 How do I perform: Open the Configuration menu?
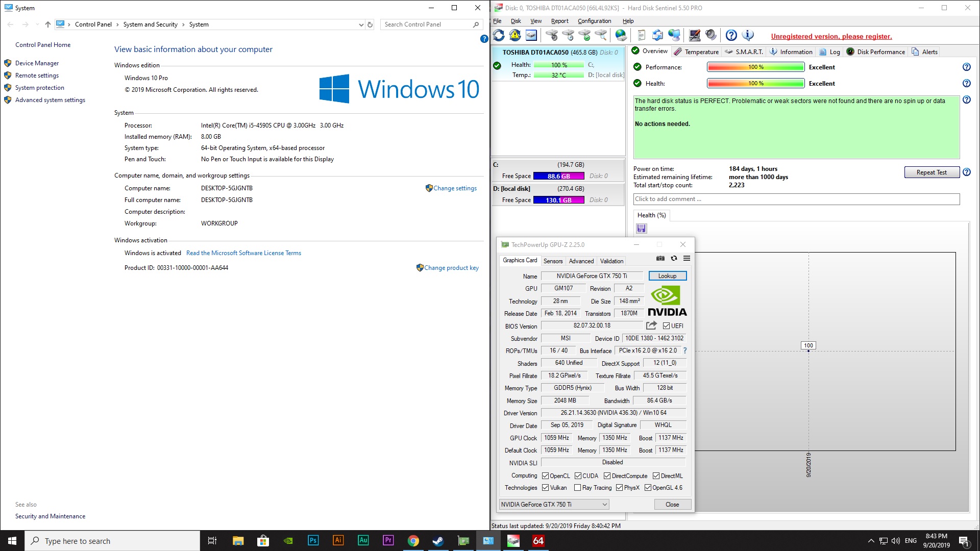pos(594,21)
